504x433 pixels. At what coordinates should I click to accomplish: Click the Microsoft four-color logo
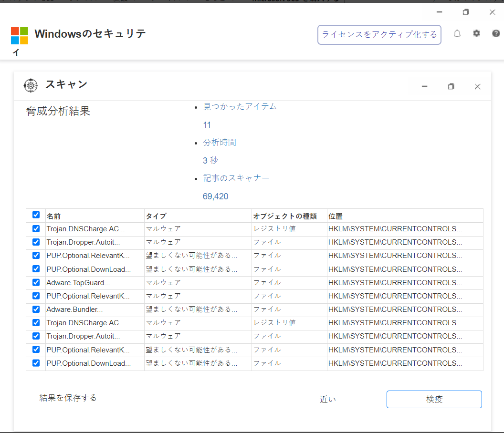coord(20,36)
